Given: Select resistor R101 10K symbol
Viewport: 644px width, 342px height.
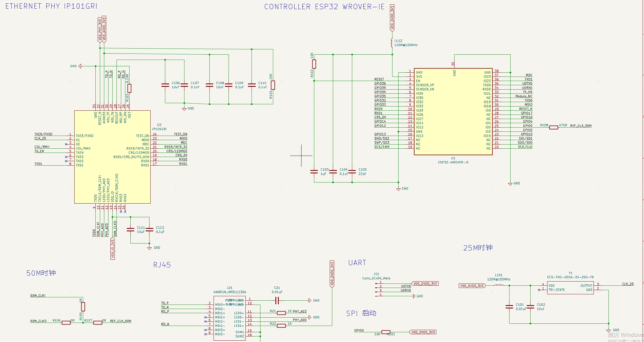Looking at the screenshot, I should [x=386, y=332].
